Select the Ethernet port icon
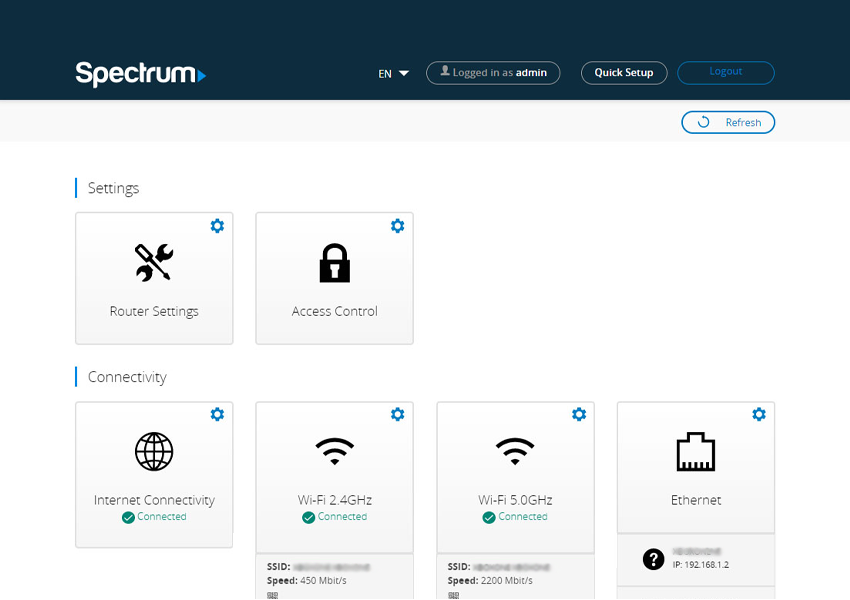Image resolution: width=850 pixels, height=600 pixels. pyautogui.click(x=696, y=451)
